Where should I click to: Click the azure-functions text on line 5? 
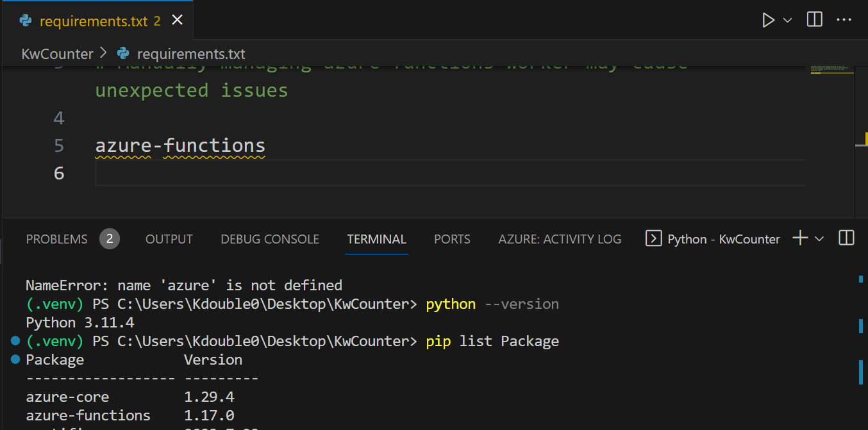point(180,145)
